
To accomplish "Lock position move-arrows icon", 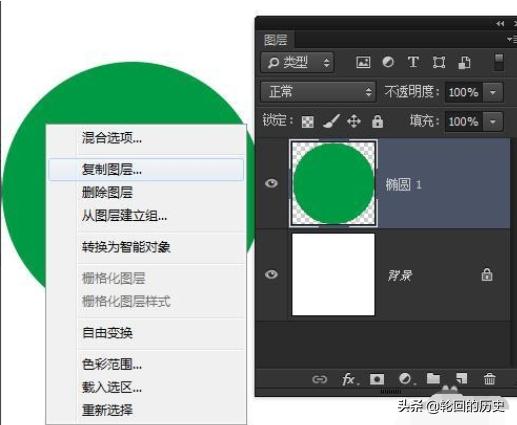I will pyautogui.click(x=354, y=121).
